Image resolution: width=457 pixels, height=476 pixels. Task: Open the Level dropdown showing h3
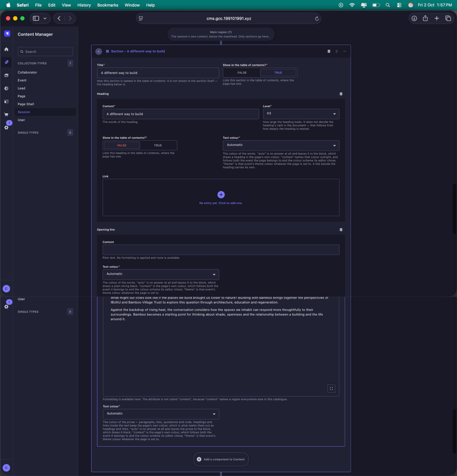pos(301,114)
